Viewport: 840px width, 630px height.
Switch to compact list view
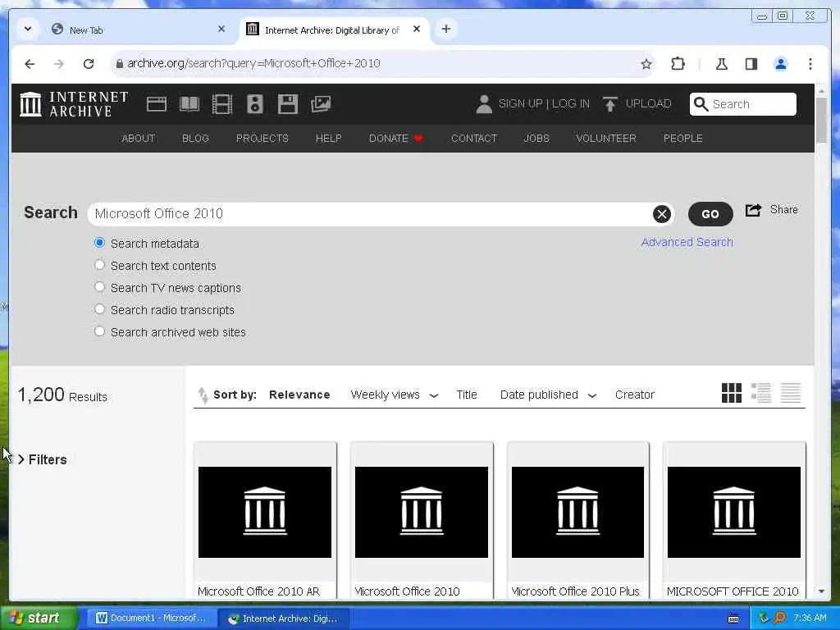click(790, 393)
